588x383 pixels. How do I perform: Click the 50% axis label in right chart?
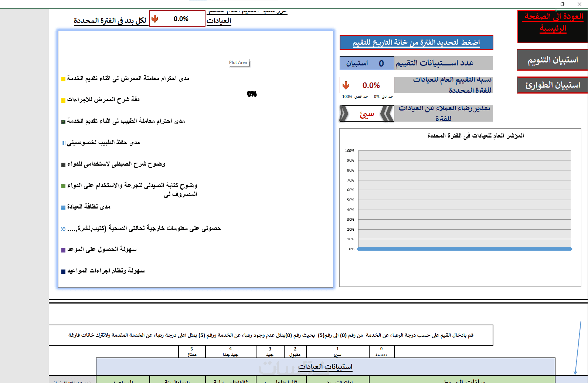click(x=350, y=200)
